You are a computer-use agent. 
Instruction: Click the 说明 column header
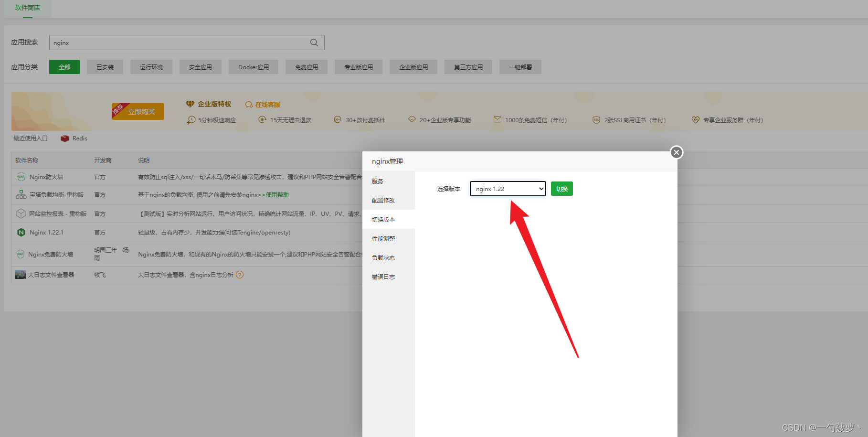click(x=144, y=160)
